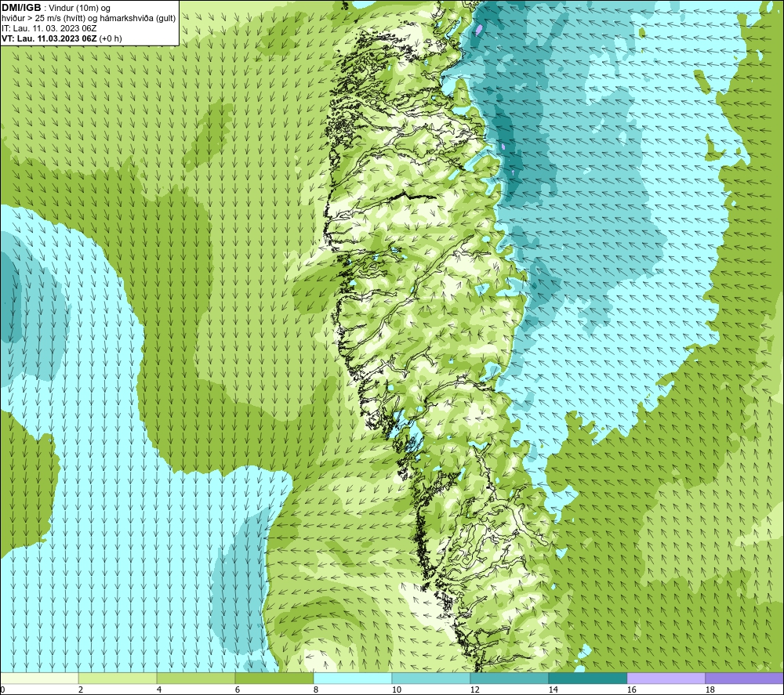
Task: Click the light cyan 8–10 m/s legend swatch
Action: (353, 678)
